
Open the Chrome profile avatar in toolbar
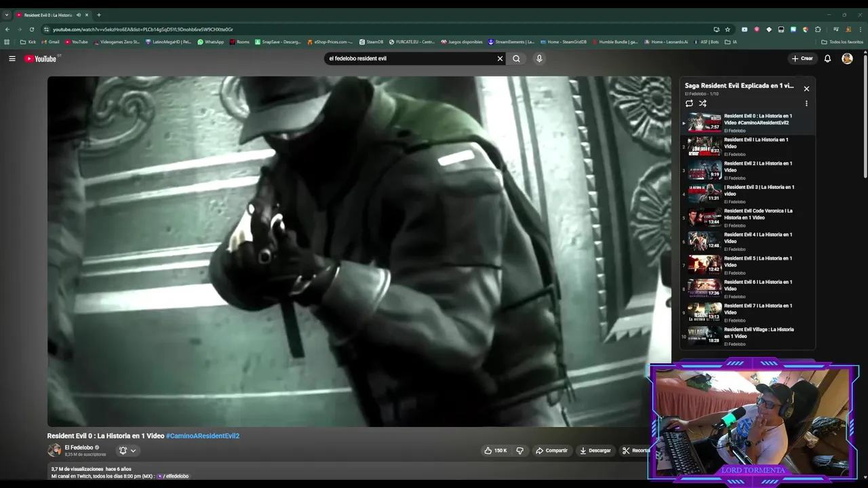848,29
